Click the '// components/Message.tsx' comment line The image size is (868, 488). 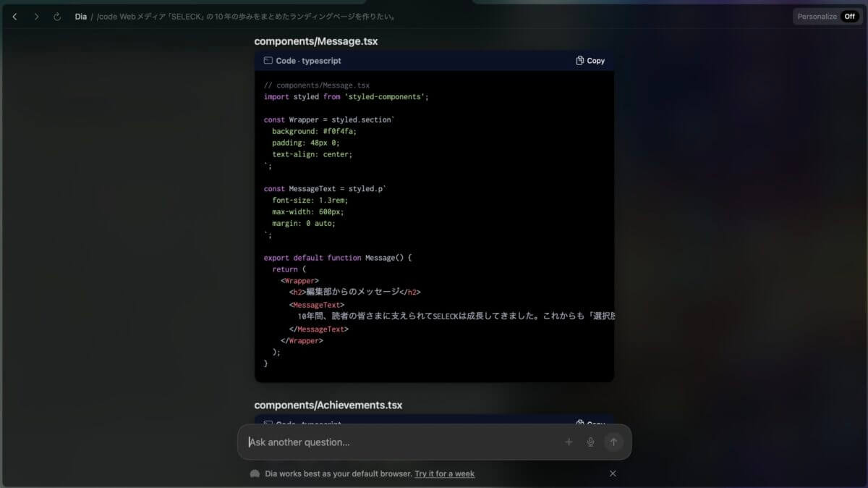point(317,85)
